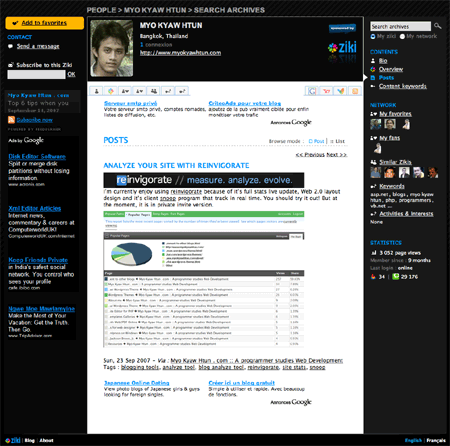
Task: Open Créer ici un blog gratuit ad
Action: (x=242, y=383)
